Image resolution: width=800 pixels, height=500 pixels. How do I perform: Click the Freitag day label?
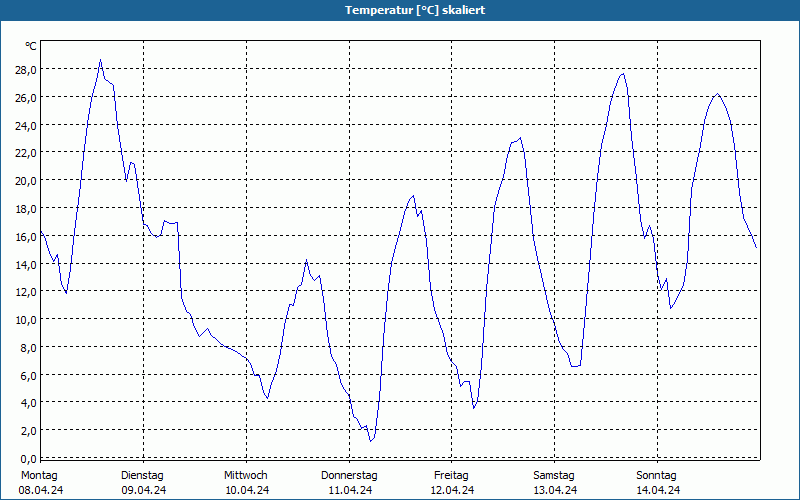point(452,476)
